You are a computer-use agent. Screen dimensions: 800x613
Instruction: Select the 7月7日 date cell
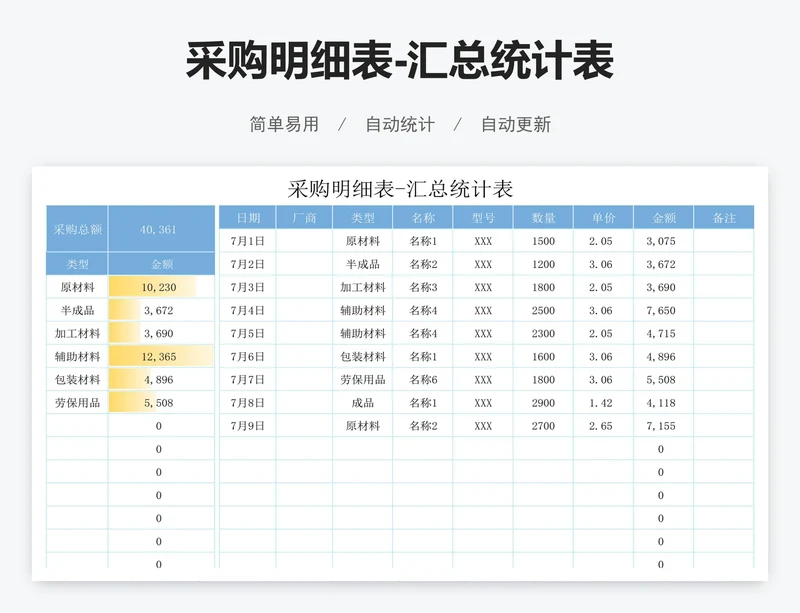[247, 379]
